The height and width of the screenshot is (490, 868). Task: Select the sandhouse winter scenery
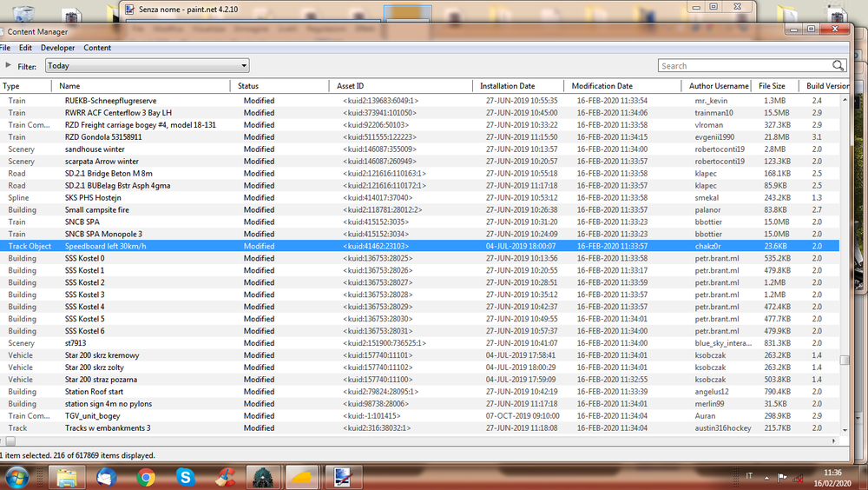point(419,149)
